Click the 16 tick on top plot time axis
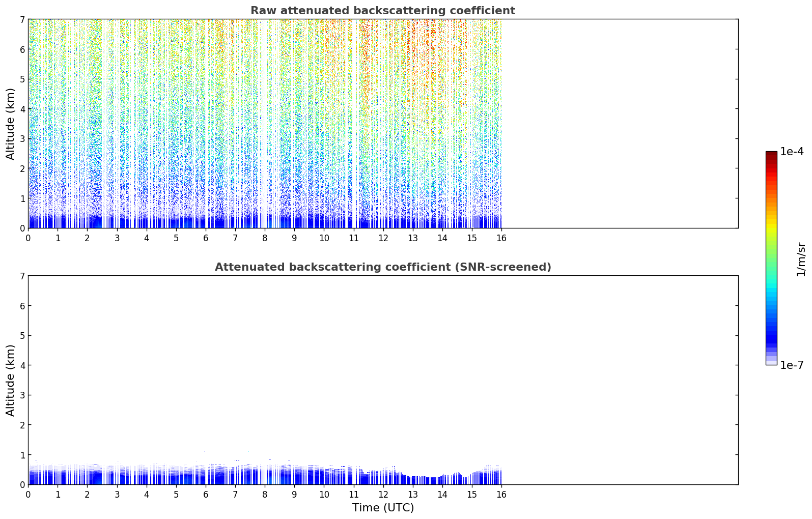Viewport: 812px width, 519px height. 501,238
